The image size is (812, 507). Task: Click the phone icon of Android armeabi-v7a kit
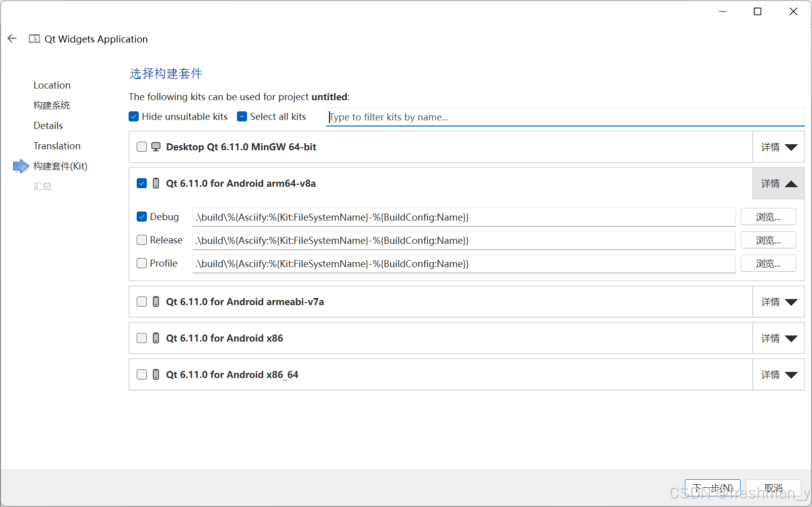[x=156, y=302]
